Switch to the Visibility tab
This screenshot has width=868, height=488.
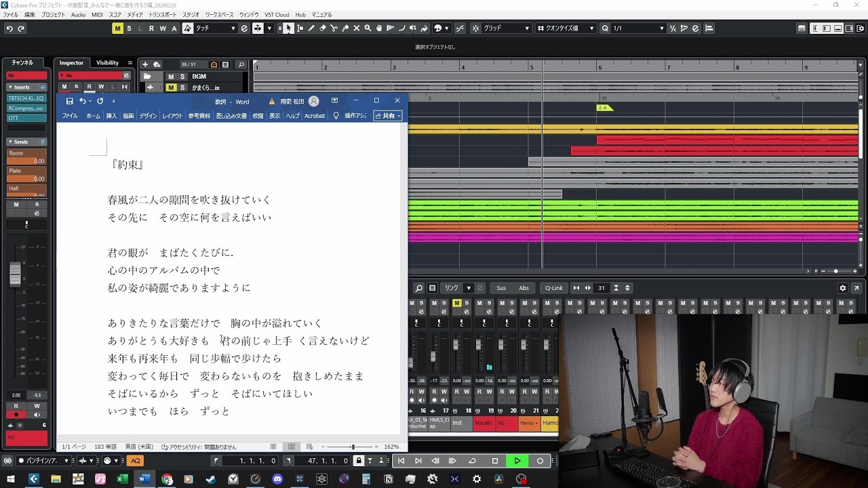[107, 63]
